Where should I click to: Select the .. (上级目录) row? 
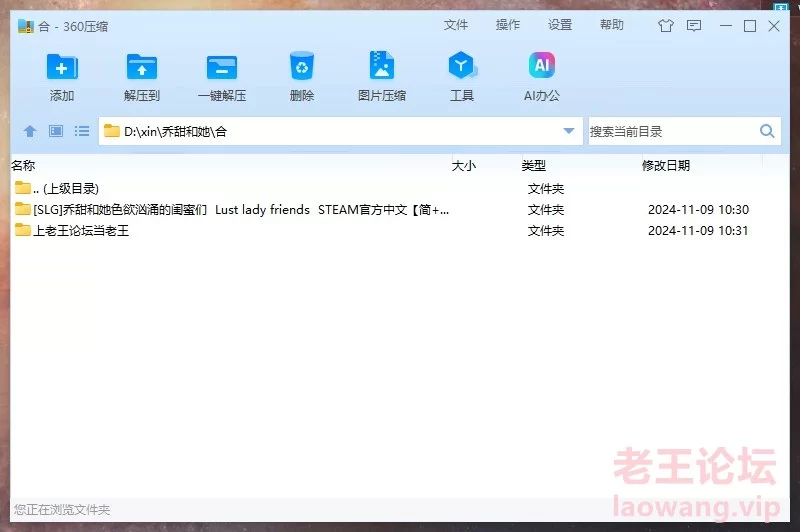tap(400, 188)
